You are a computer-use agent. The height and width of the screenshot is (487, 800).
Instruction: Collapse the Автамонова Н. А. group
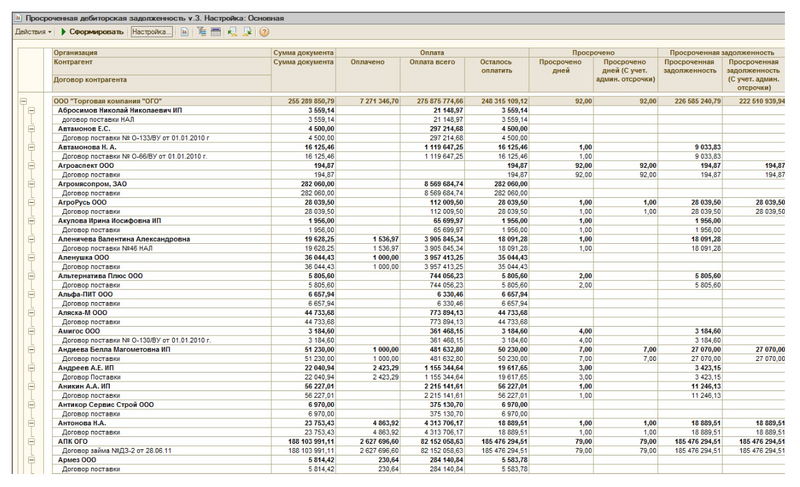(32, 147)
